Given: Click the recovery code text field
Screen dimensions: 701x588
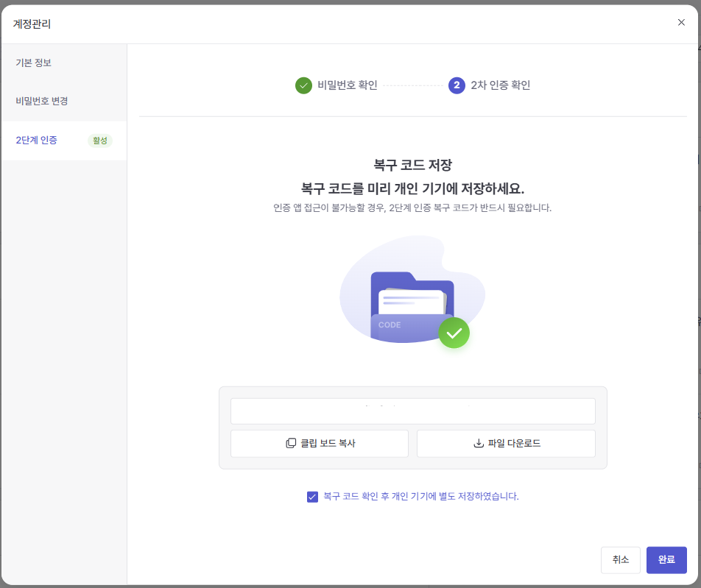Looking at the screenshot, I should click(412, 411).
